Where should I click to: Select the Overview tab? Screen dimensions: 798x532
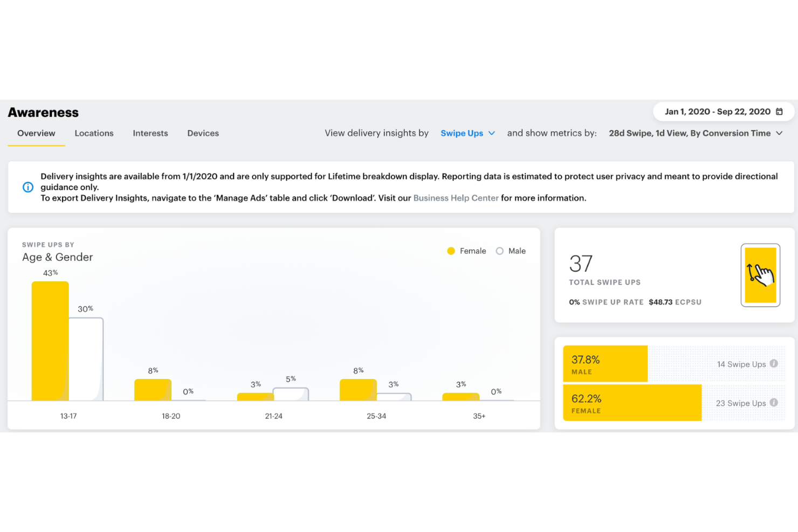pos(36,133)
